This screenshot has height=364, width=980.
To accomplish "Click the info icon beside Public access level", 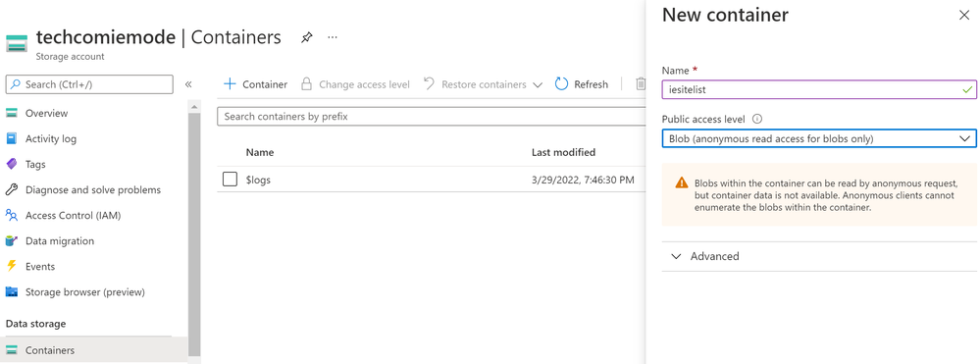I will coord(757,119).
